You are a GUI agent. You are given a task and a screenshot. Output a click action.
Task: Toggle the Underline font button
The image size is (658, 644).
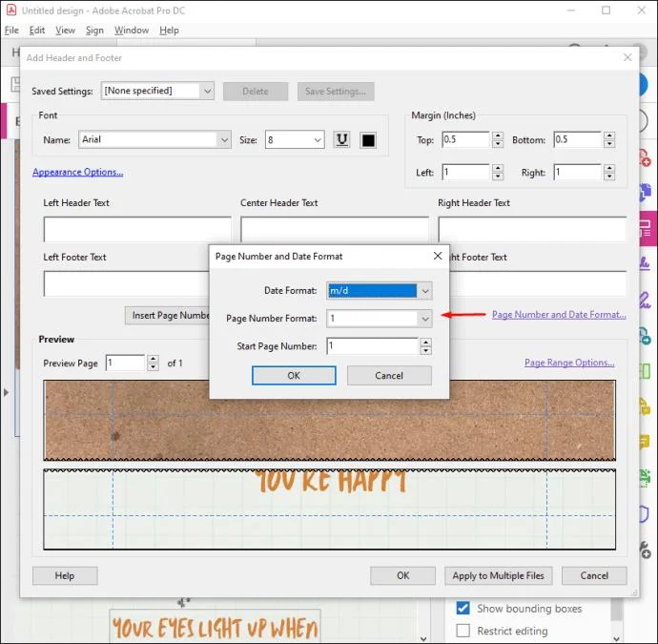(341, 140)
